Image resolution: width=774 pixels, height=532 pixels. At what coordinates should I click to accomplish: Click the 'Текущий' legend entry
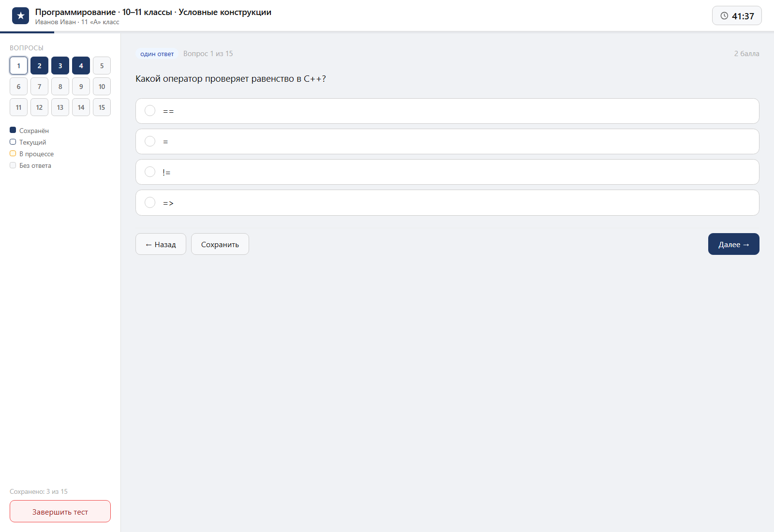pyautogui.click(x=28, y=142)
